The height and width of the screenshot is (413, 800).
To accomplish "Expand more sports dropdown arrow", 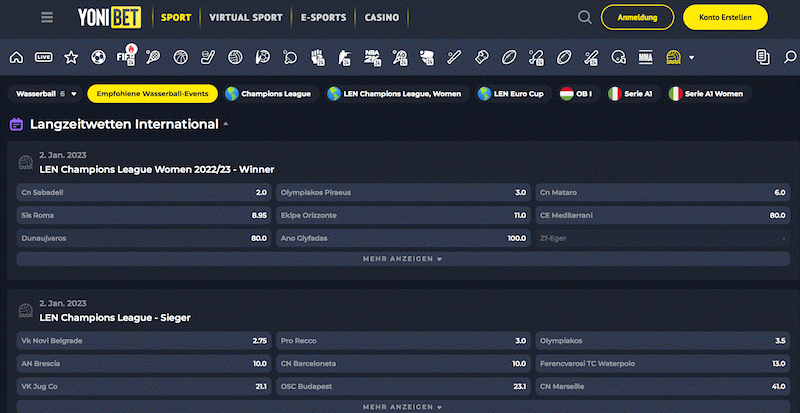I will [x=691, y=57].
